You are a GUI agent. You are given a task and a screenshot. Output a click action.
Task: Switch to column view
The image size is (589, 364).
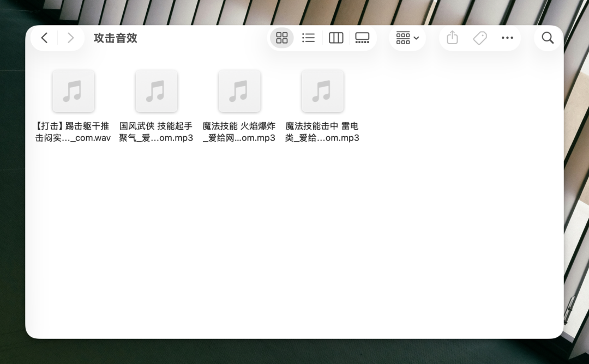click(x=336, y=38)
